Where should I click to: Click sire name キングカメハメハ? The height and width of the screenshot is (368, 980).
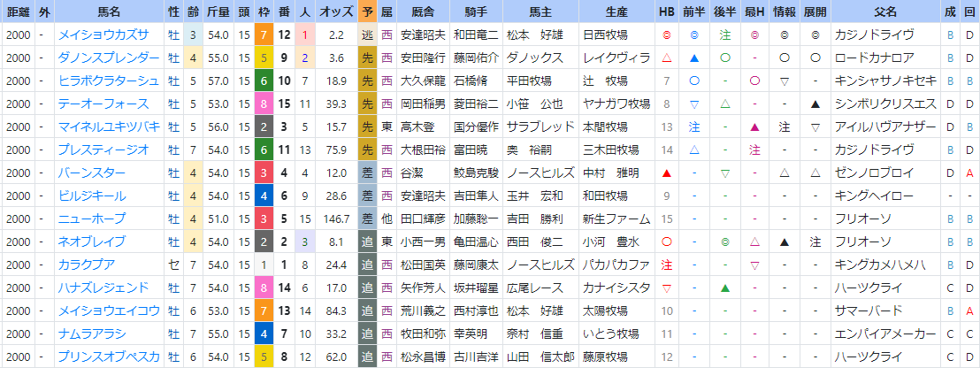coord(880,264)
